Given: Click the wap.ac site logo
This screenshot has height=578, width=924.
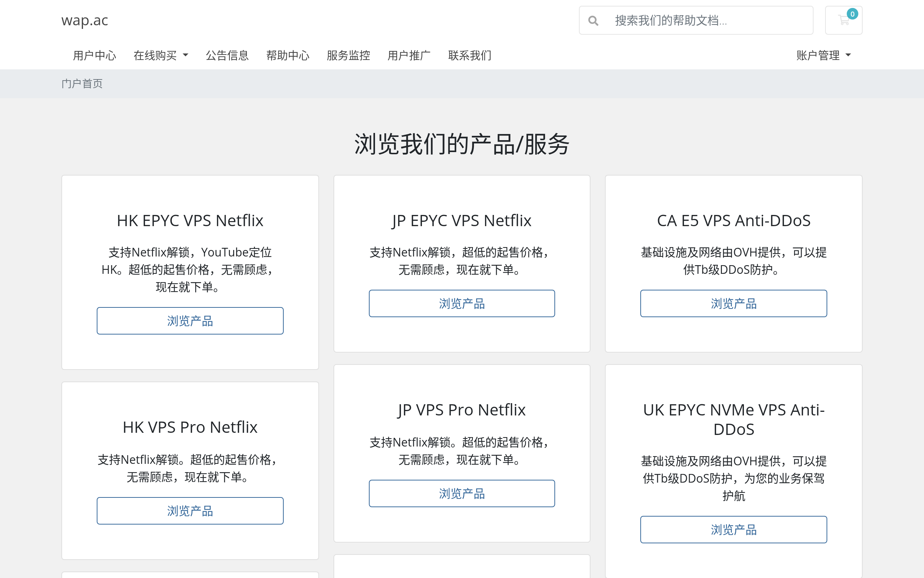Looking at the screenshot, I should click(85, 20).
